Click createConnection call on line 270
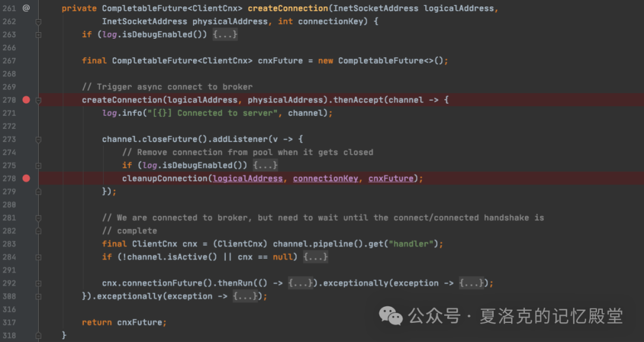 [x=122, y=100]
